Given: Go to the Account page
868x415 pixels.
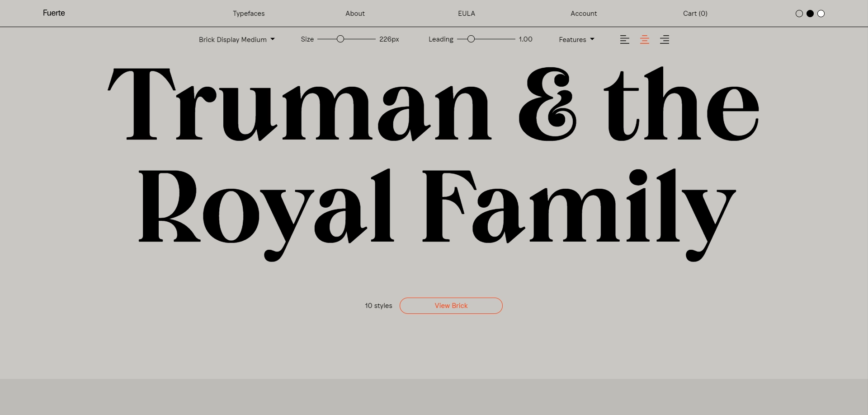Looking at the screenshot, I should pos(583,14).
